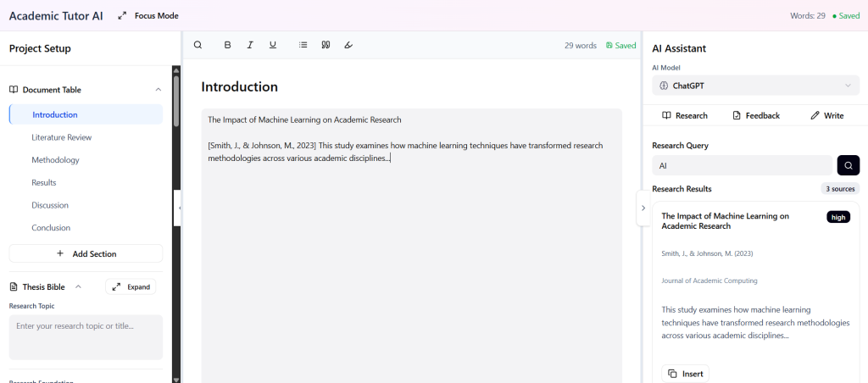Select the highlighter tool
This screenshot has width=868, height=383.
[x=348, y=45]
